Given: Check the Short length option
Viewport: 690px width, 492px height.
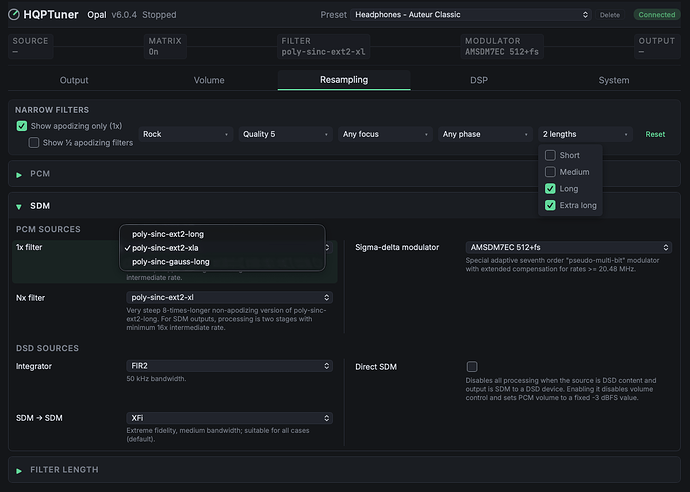Looking at the screenshot, I should (x=550, y=155).
